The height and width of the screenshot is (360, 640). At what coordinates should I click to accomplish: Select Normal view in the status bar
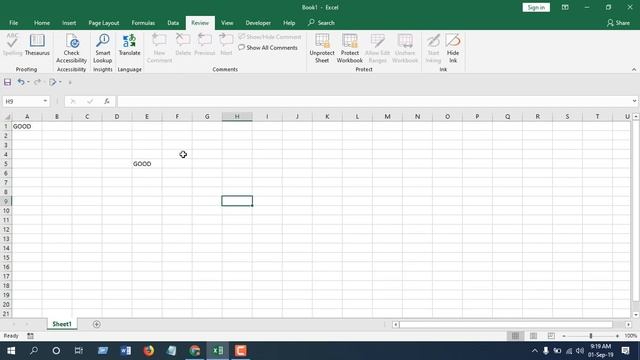point(515,336)
